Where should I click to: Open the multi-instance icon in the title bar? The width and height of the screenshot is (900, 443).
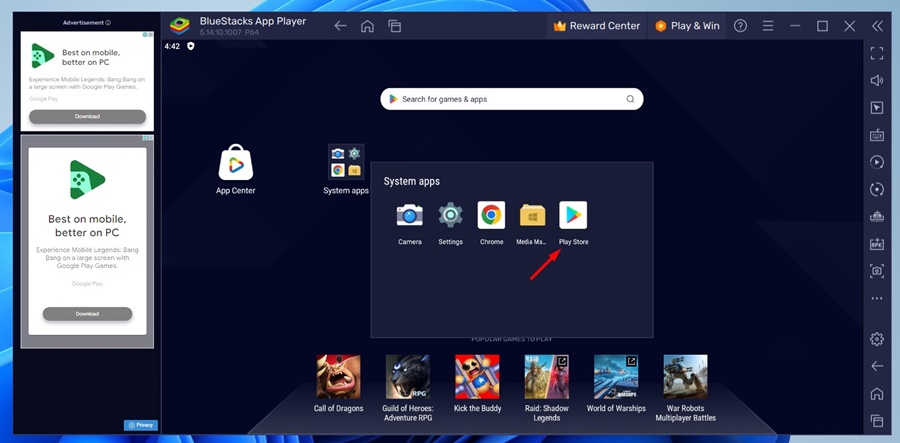pyautogui.click(x=394, y=26)
